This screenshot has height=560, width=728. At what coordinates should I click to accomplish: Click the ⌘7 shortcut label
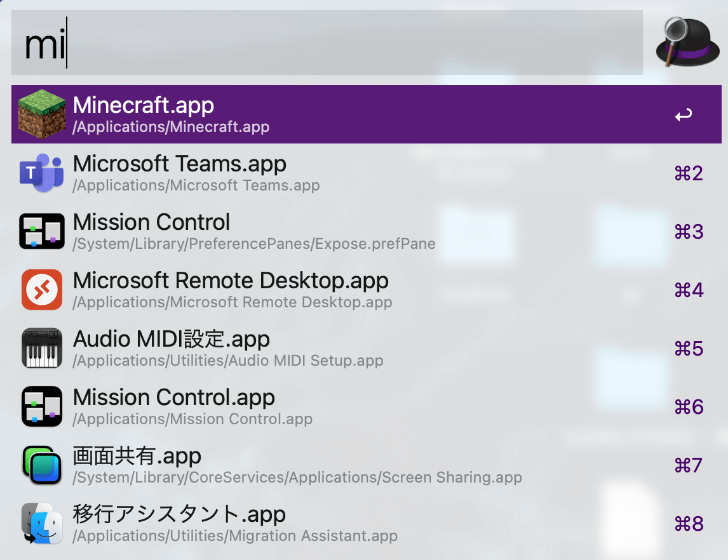(x=689, y=466)
